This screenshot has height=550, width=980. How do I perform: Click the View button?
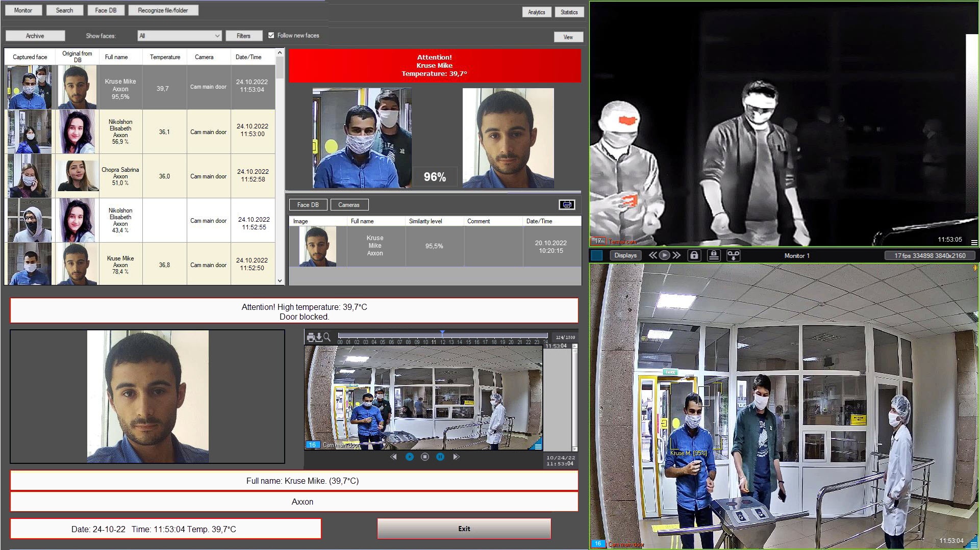[x=568, y=37]
